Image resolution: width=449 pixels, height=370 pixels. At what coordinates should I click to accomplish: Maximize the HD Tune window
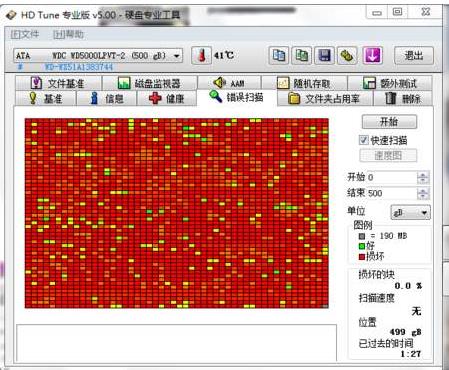point(397,12)
